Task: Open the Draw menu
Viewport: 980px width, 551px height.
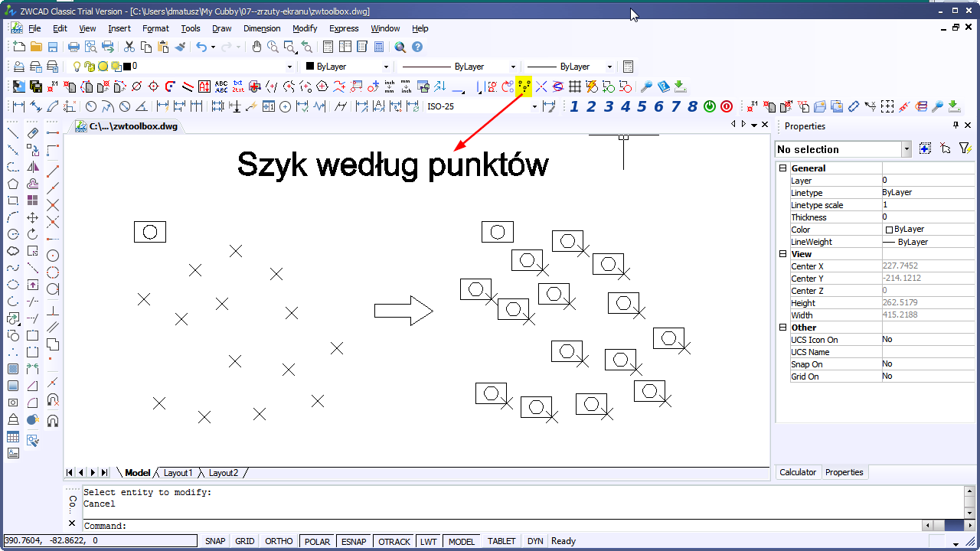Action: 222,28
